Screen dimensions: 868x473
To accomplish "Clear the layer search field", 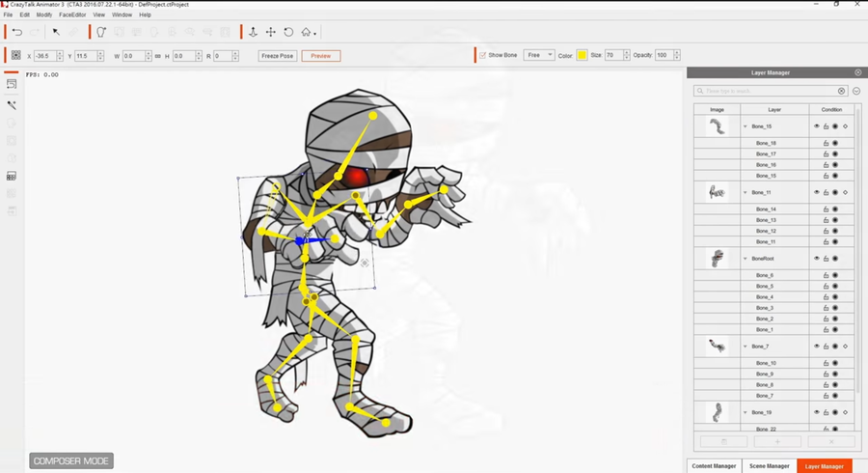I will pos(841,91).
